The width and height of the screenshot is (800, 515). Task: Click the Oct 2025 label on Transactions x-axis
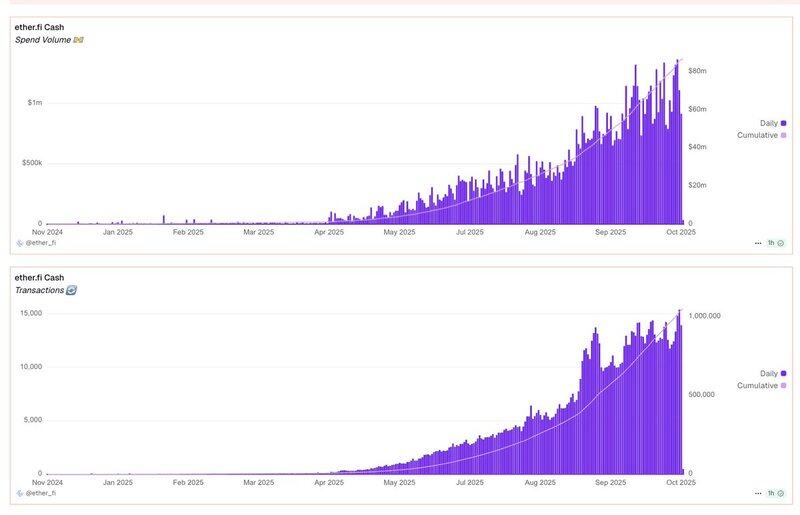pyautogui.click(x=681, y=482)
